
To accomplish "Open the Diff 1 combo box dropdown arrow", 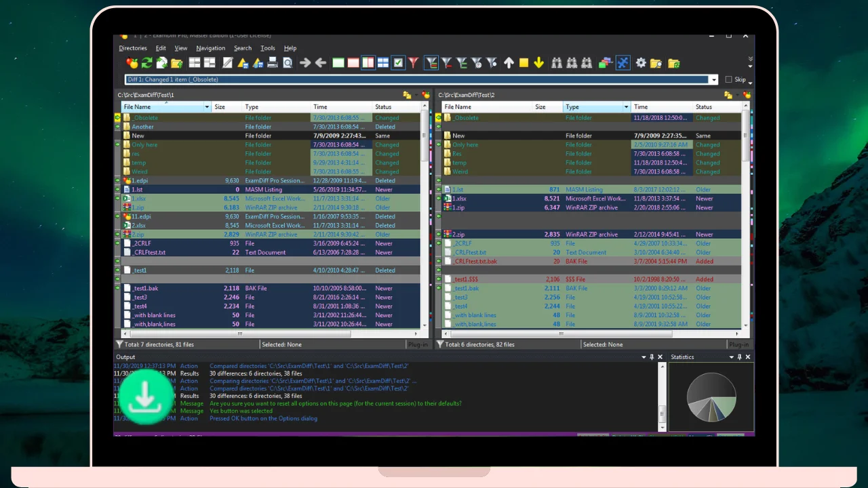I will pyautogui.click(x=713, y=79).
